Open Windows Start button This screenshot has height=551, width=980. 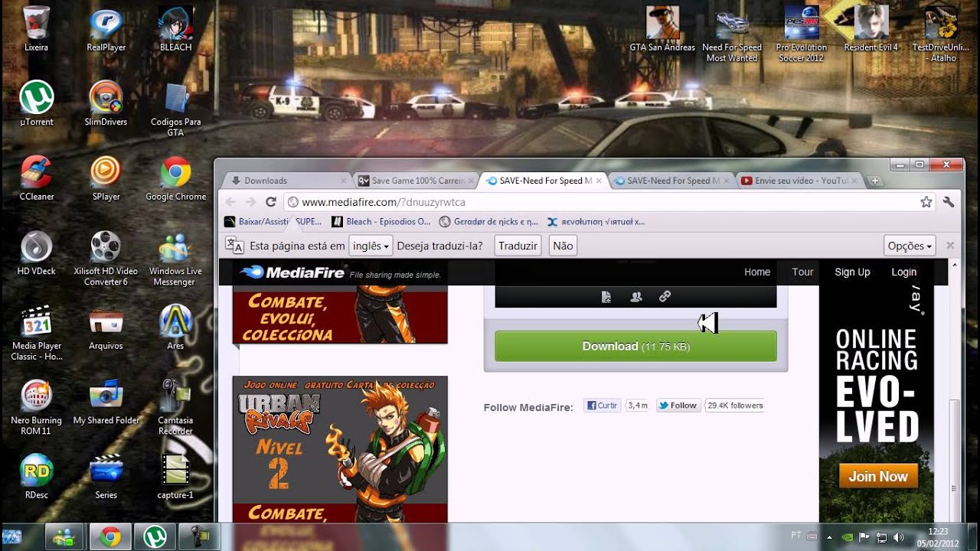click(13, 536)
